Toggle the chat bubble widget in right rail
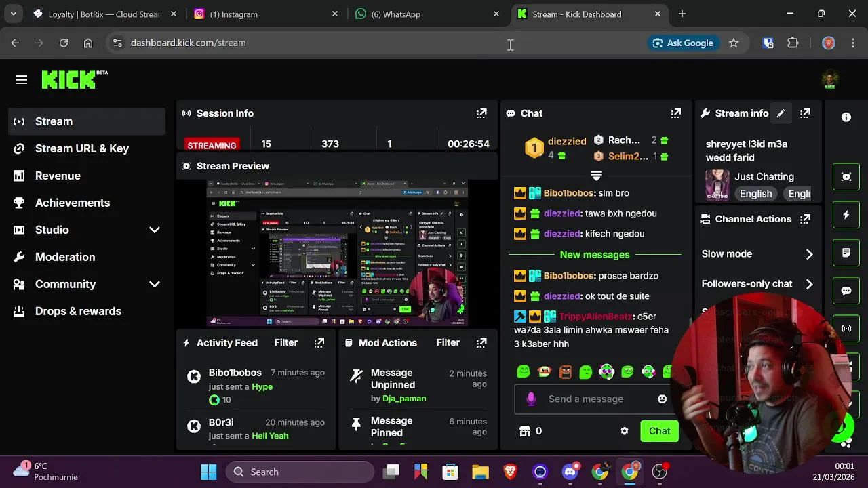Viewport: 868px width, 488px height. coord(846,291)
